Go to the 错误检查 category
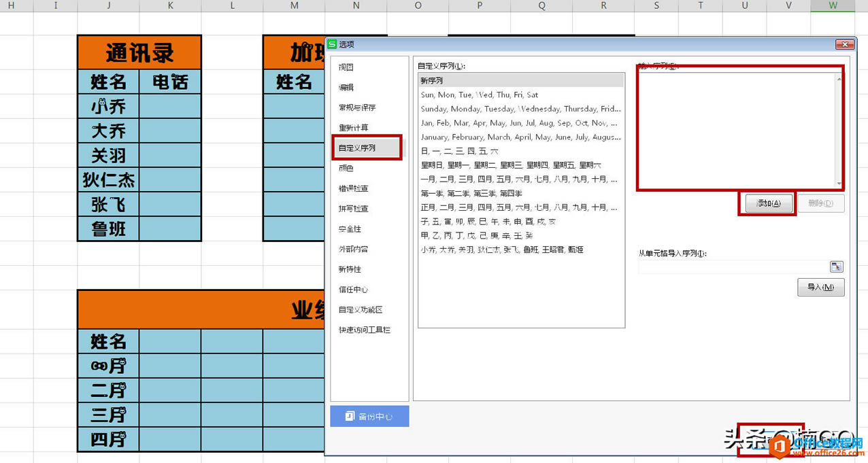 click(x=354, y=188)
